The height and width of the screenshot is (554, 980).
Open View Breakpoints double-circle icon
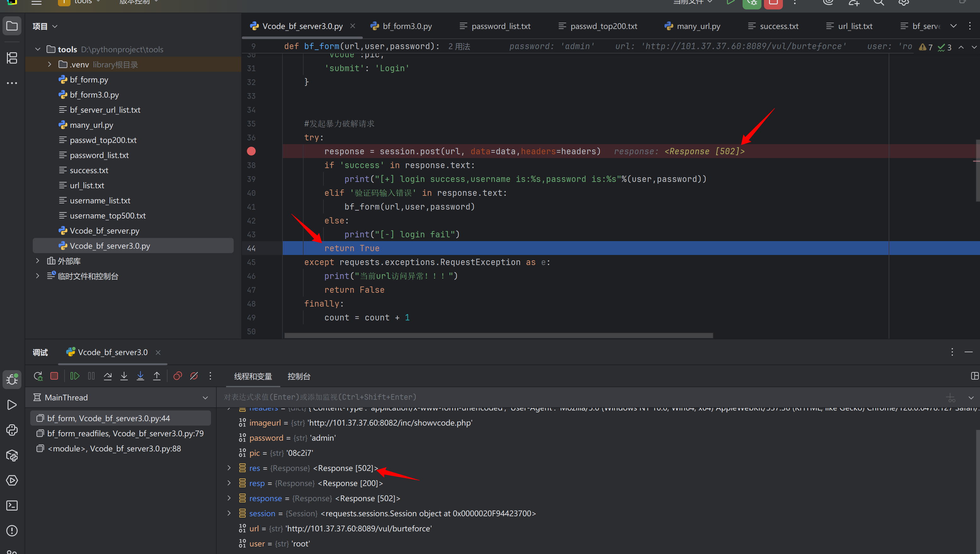[x=177, y=376]
